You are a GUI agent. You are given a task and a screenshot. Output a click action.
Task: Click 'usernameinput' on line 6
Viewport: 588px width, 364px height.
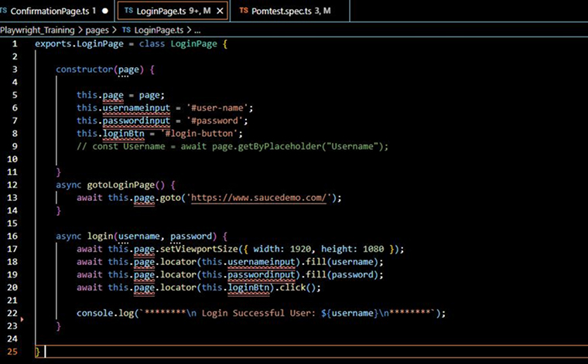pos(136,108)
